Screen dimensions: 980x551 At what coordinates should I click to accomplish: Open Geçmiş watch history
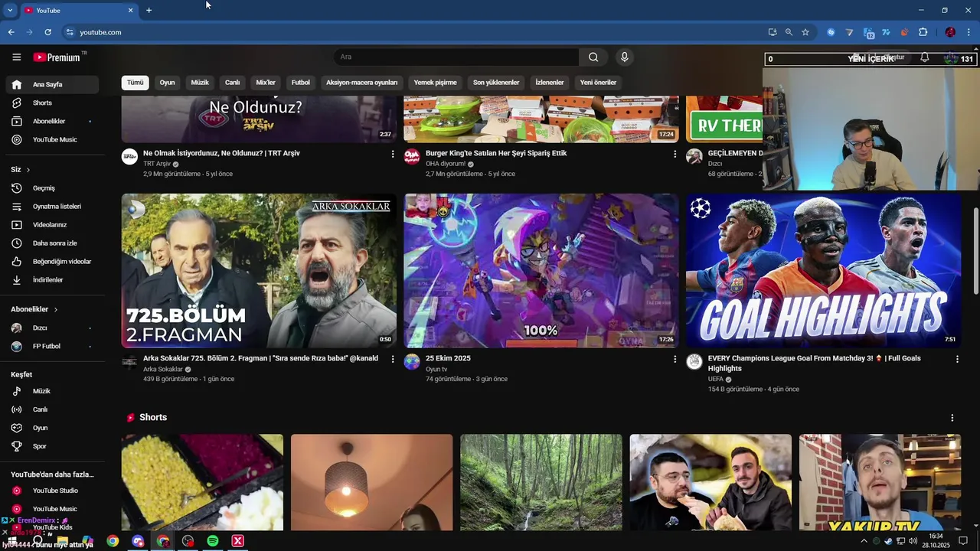52,188
